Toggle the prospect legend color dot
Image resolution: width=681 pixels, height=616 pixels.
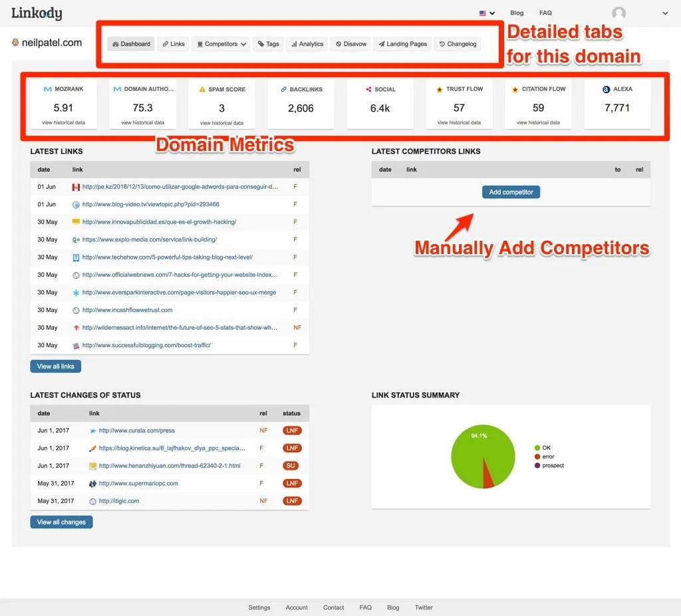coord(537,466)
